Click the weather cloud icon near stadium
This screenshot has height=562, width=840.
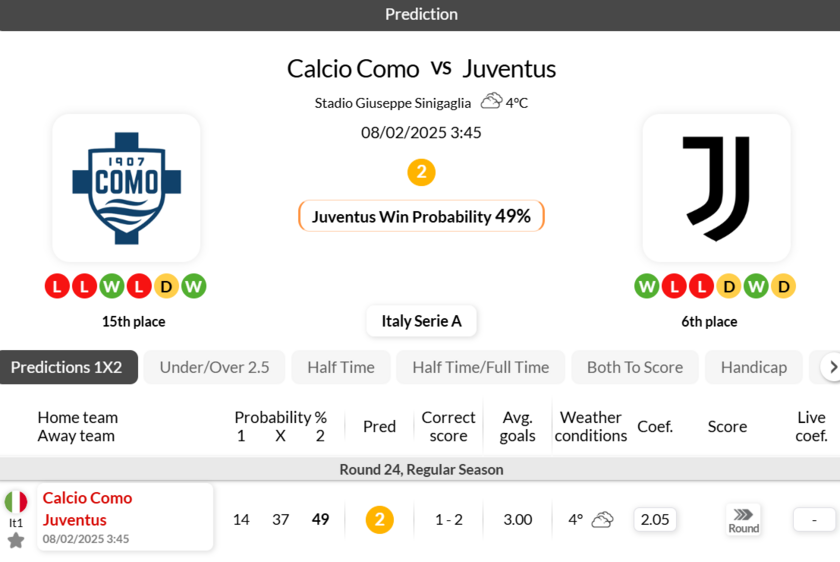point(491,101)
